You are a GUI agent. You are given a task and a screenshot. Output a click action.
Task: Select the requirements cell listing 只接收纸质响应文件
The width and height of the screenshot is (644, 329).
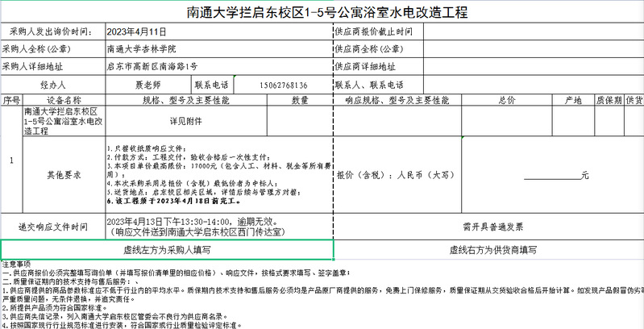click(x=219, y=175)
